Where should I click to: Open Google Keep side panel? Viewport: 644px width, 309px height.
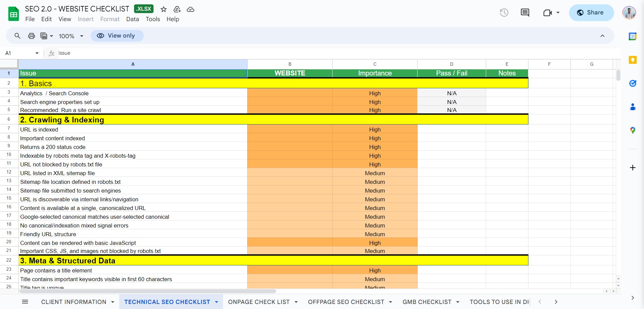coord(633,60)
